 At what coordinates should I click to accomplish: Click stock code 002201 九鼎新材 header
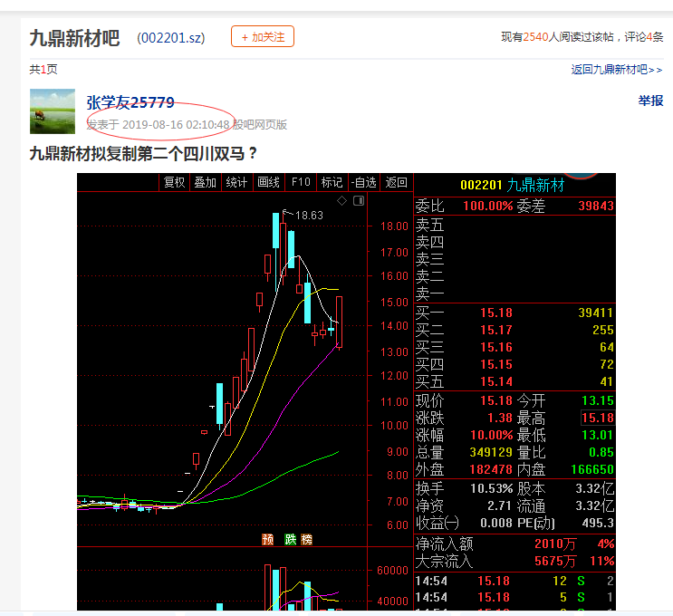click(x=512, y=185)
